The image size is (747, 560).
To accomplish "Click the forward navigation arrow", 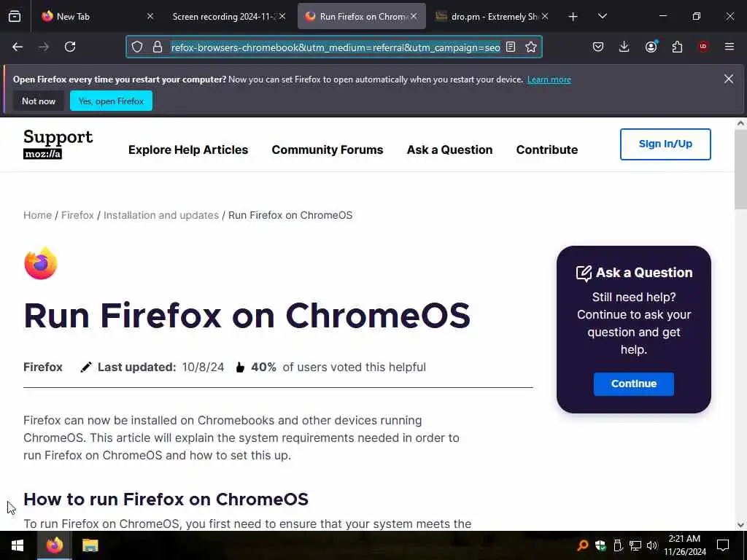I will click(44, 47).
